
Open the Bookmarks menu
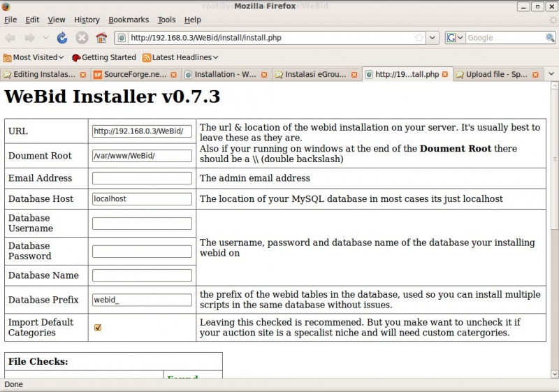(129, 20)
